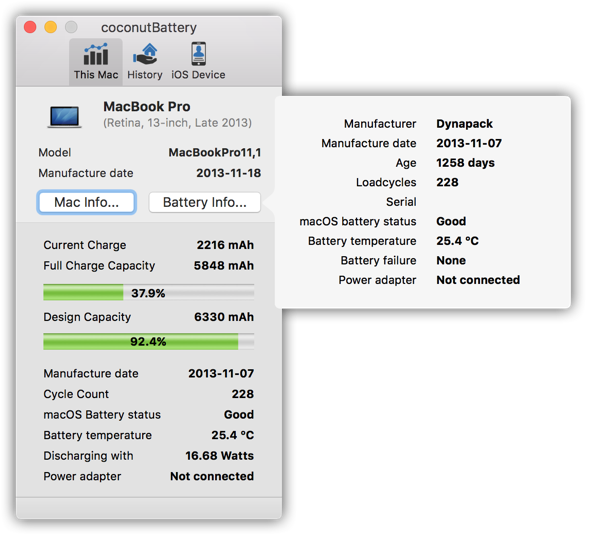Click the gray disabled zoom button

click(71, 27)
